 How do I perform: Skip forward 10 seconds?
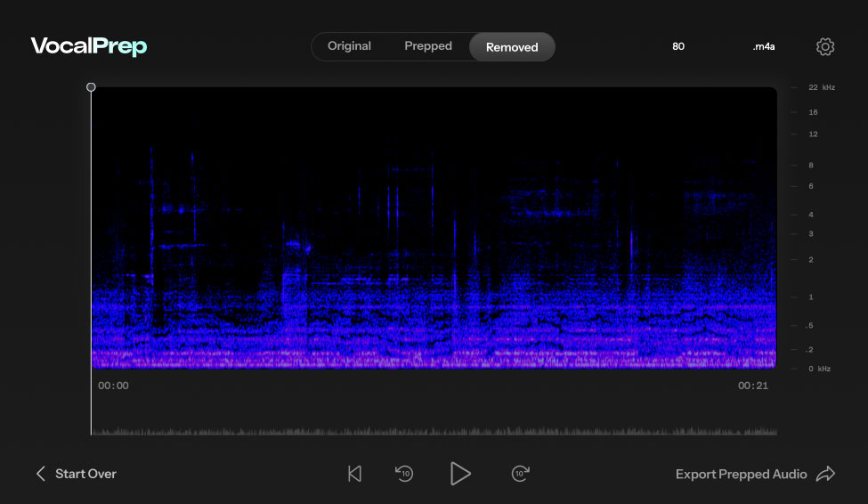pyautogui.click(x=521, y=474)
